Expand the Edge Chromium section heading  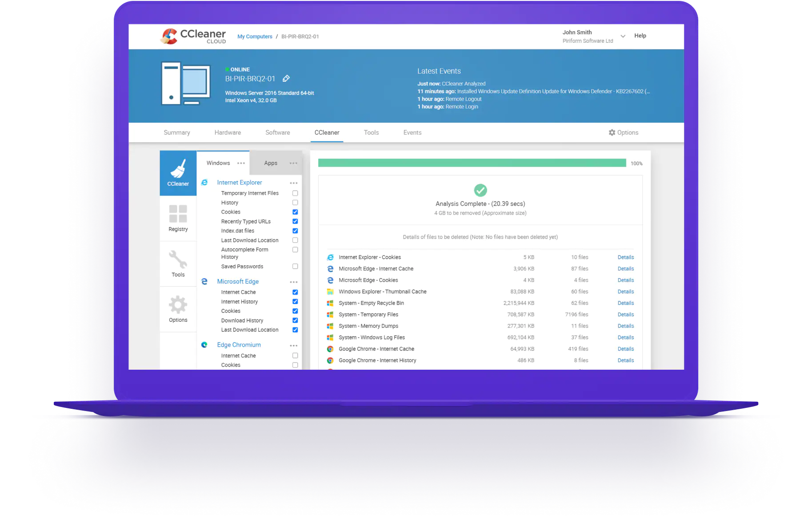(239, 345)
